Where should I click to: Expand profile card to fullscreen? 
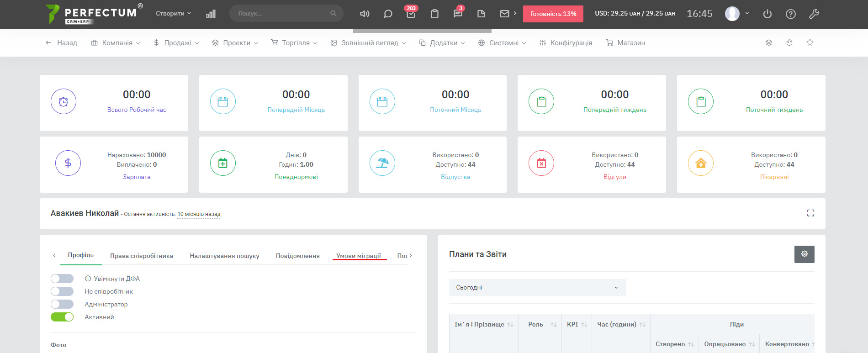click(810, 213)
